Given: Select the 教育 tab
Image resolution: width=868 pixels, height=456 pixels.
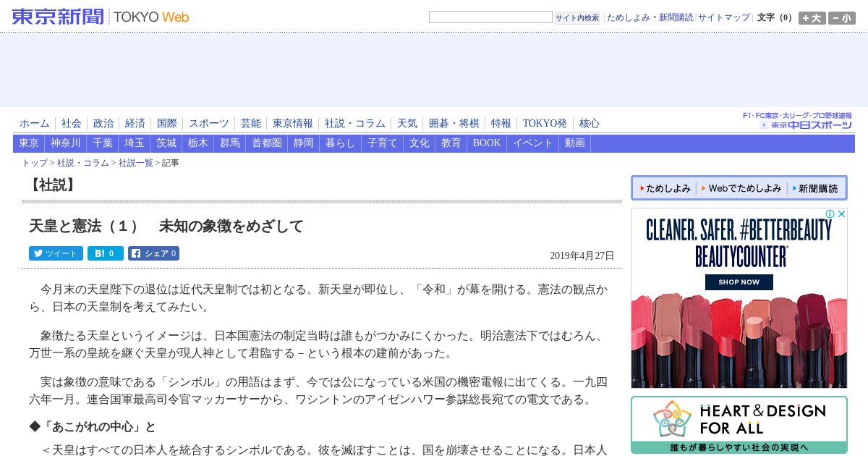Looking at the screenshot, I should coord(451,143).
